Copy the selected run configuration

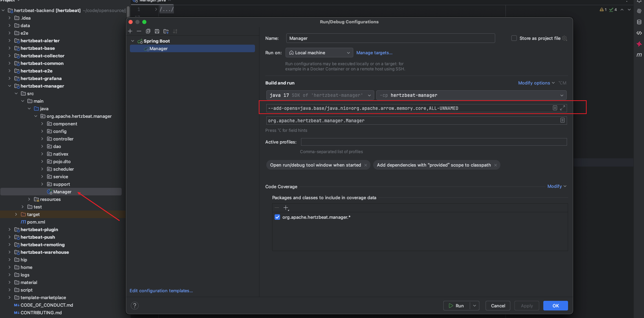point(148,31)
